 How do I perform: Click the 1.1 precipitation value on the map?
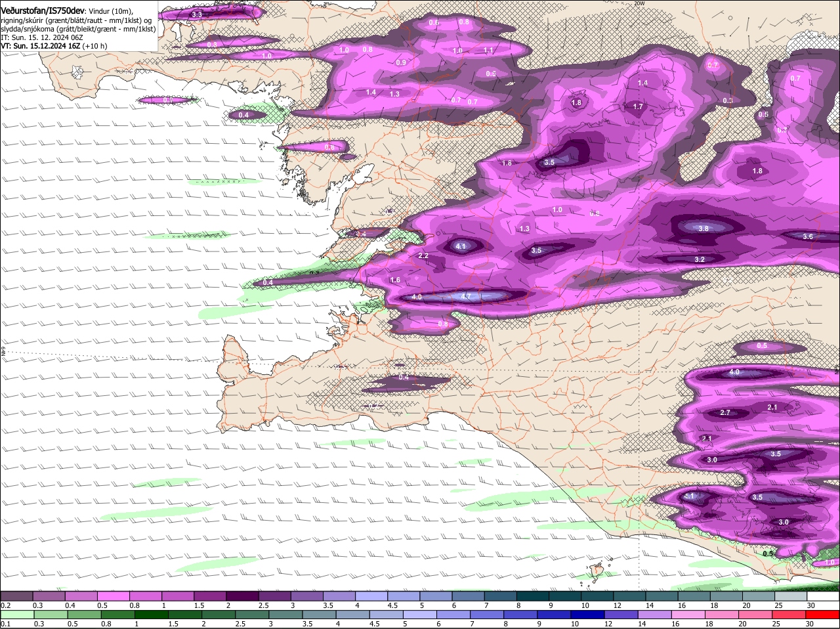point(488,50)
